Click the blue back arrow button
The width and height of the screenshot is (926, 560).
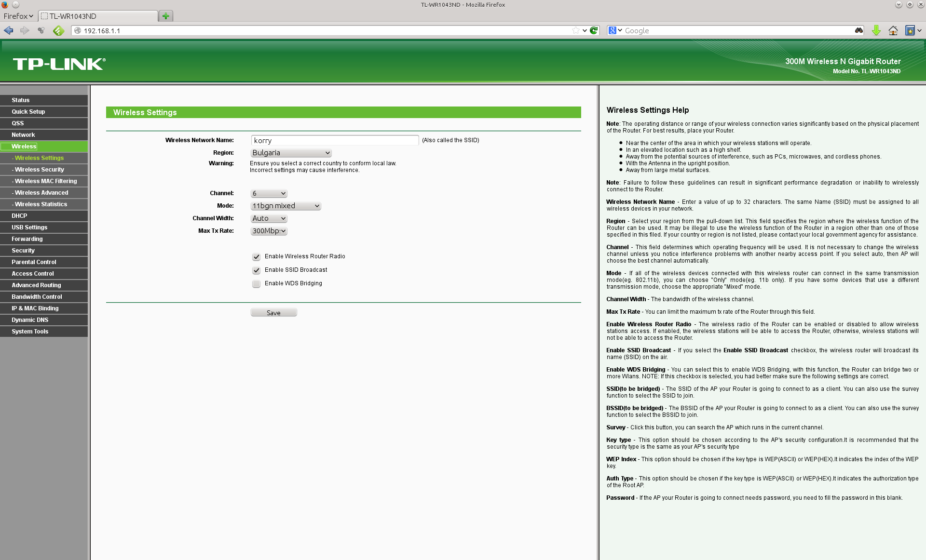pos(9,30)
